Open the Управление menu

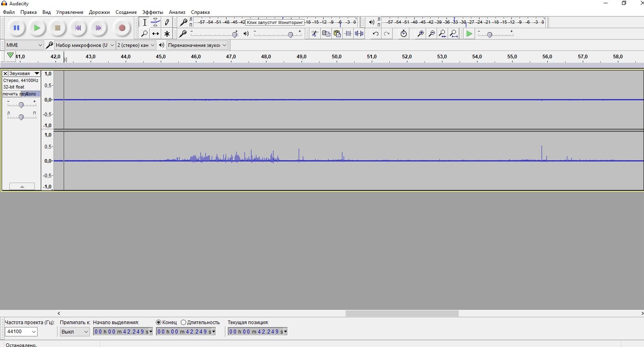(x=70, y=12)
